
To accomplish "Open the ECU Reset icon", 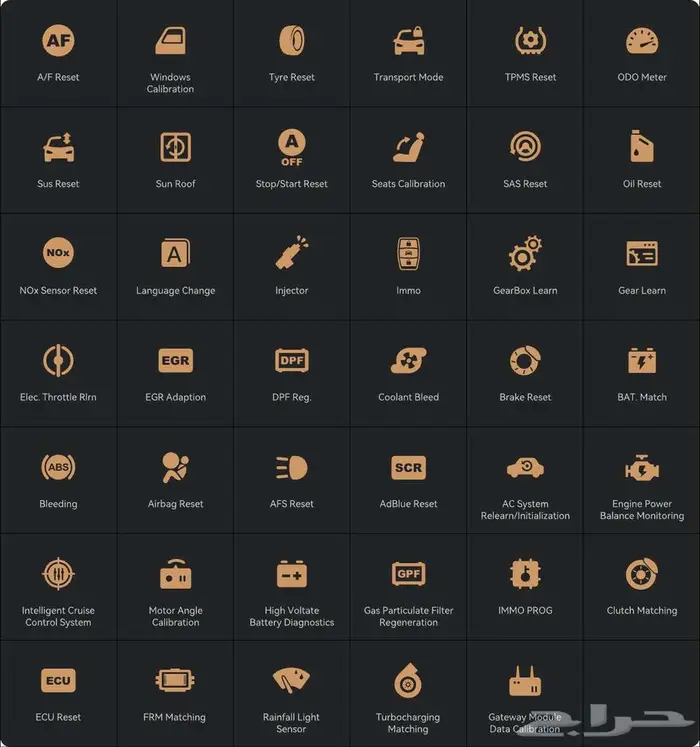I will tap(58, 680).
